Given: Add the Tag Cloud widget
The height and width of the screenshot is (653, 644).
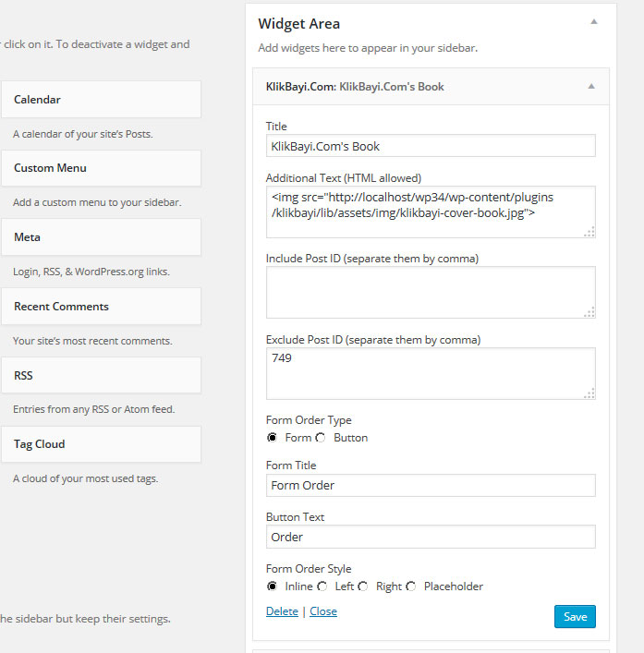Looking at the screenshot, I should coord(102,444).
